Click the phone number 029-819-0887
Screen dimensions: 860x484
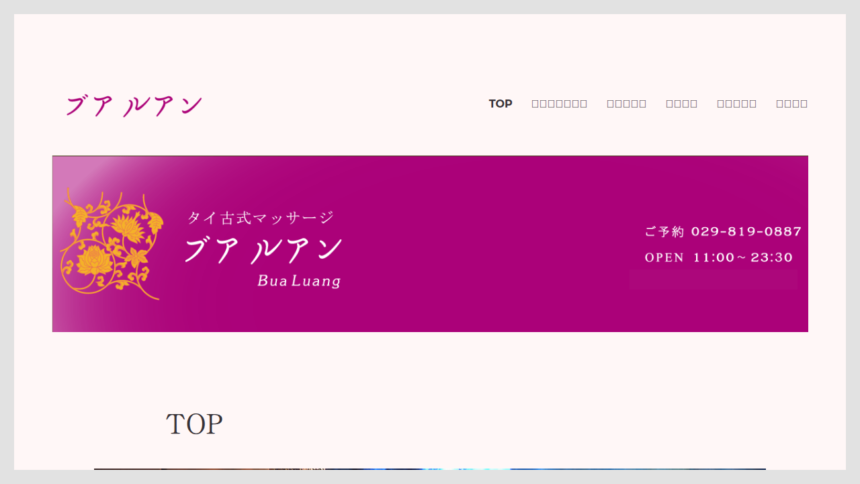[746, 232]
